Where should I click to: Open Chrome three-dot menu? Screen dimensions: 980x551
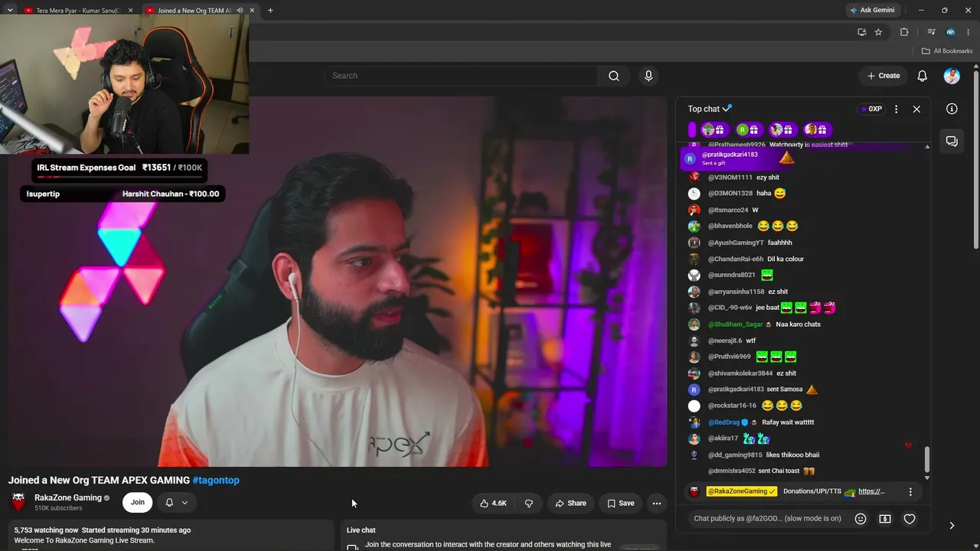coord(968,32)
